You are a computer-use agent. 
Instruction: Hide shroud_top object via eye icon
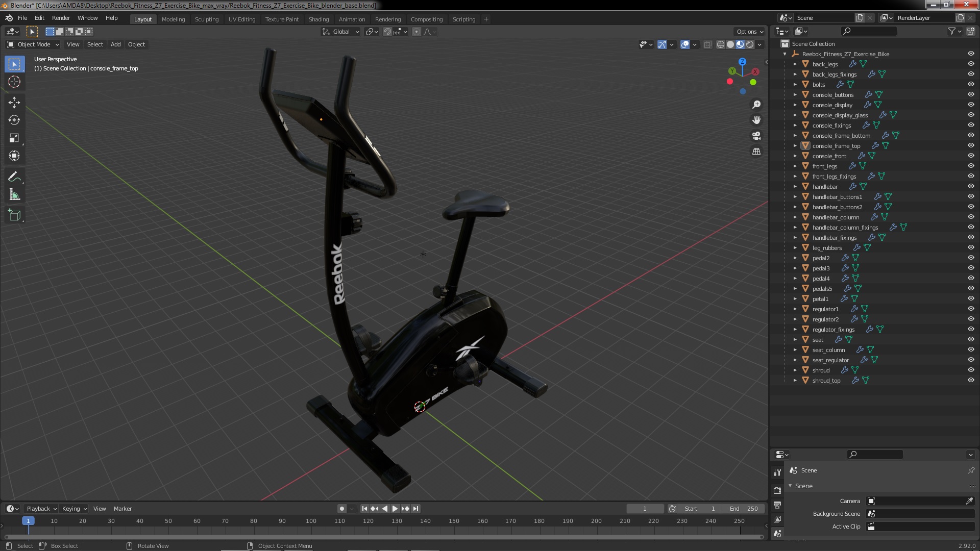971,381
